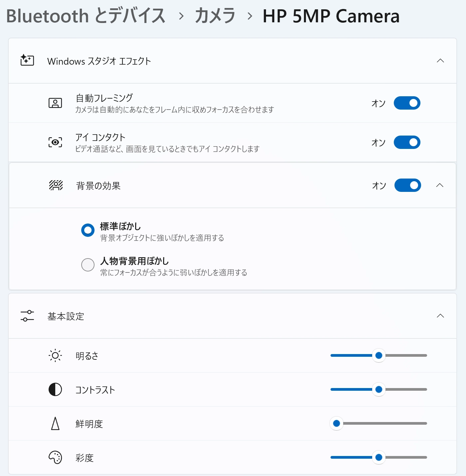Screen dimensions: 466x476
Task: Click the オン status beside アイ コンタクト
Action: 378,143
